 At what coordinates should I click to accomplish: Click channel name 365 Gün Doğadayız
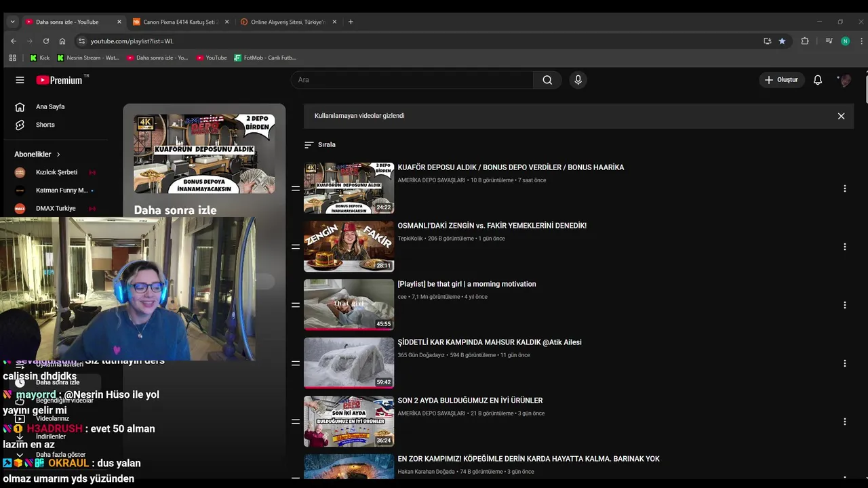pyautogui.click(x=421, y=355)
